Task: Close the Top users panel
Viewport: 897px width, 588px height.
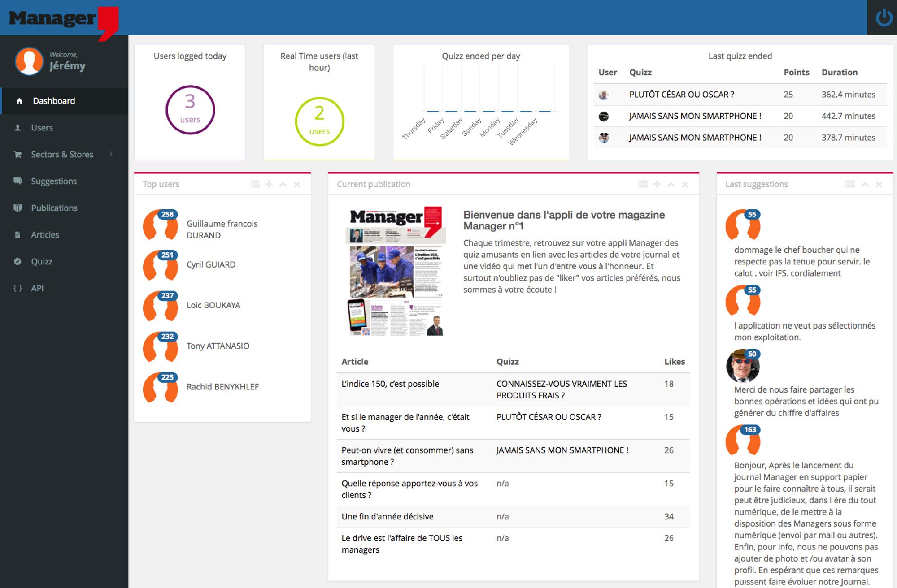Action: [297, 185]
